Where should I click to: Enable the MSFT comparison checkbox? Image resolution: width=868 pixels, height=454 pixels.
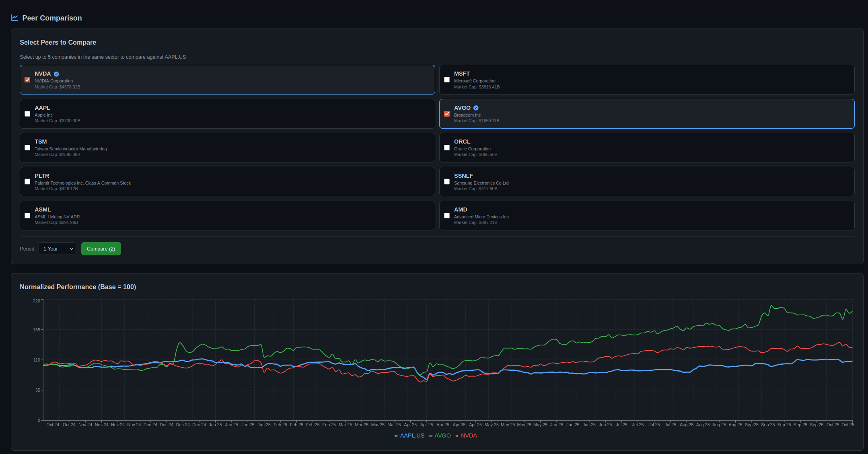tap(447, 80)
